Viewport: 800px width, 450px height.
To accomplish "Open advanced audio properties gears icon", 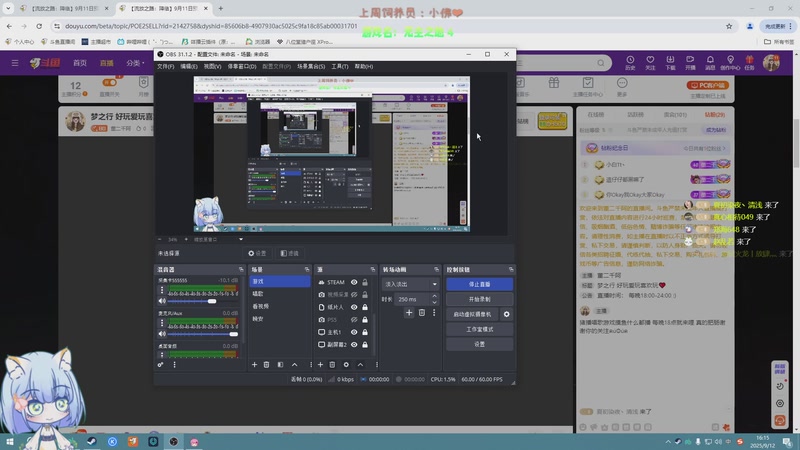I will (x=160, y=364).
